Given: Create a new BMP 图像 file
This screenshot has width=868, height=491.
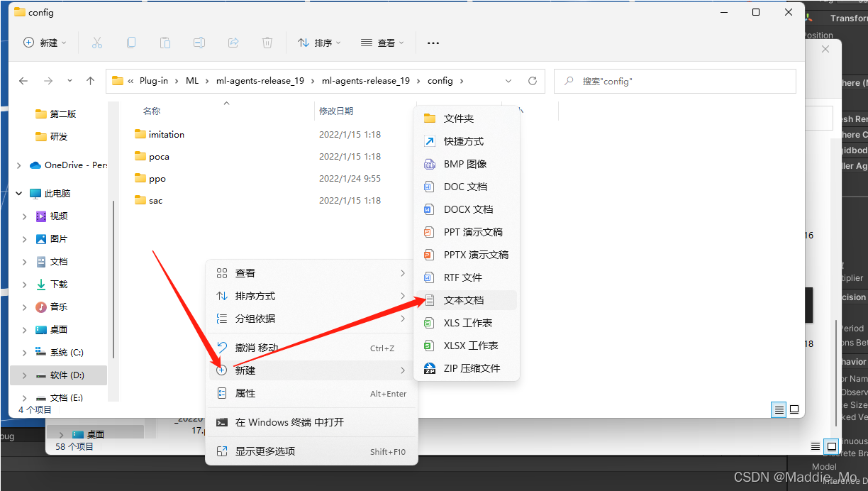Looking at the screenshot, I should (467, 164).
